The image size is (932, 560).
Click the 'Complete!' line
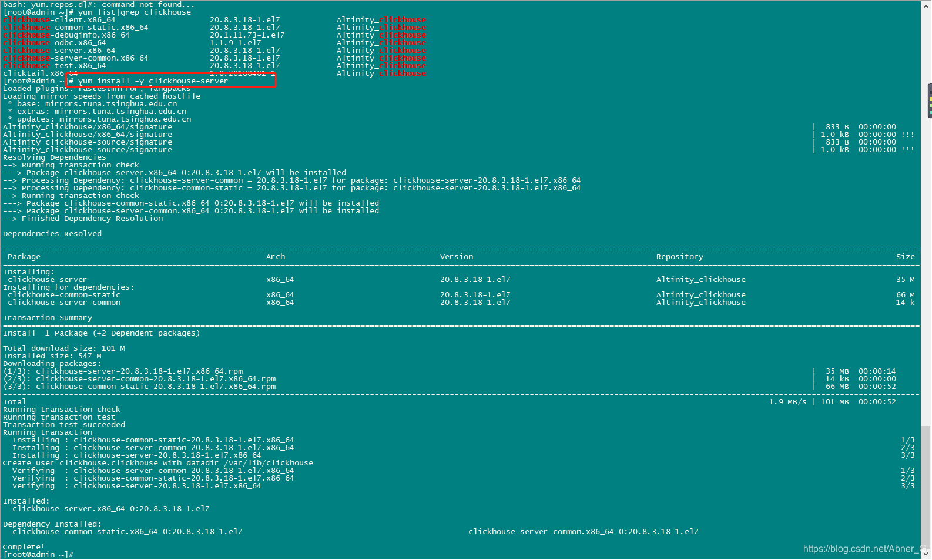(x=24, y=546)
